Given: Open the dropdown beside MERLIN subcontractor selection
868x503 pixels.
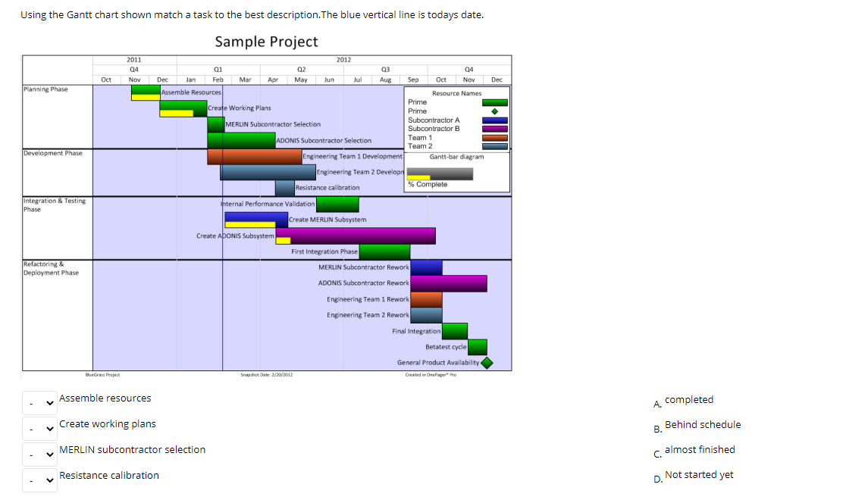Looking at the screenshot, I should pos(39,454).
